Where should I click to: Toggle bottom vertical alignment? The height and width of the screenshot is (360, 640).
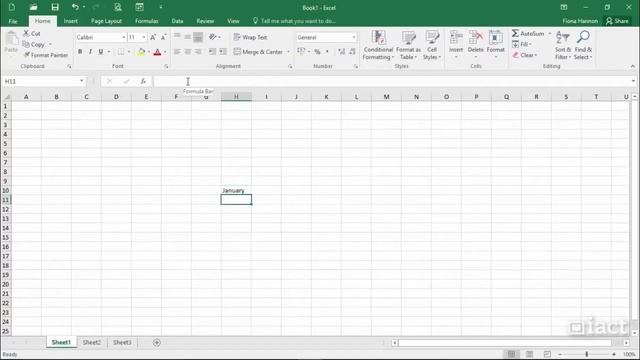point(198,37)
